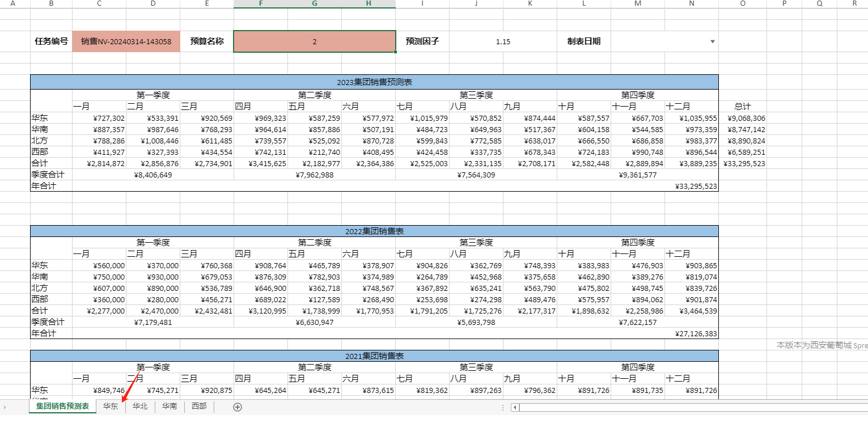Click the cell showing ¥560,000

coord(99,266)
